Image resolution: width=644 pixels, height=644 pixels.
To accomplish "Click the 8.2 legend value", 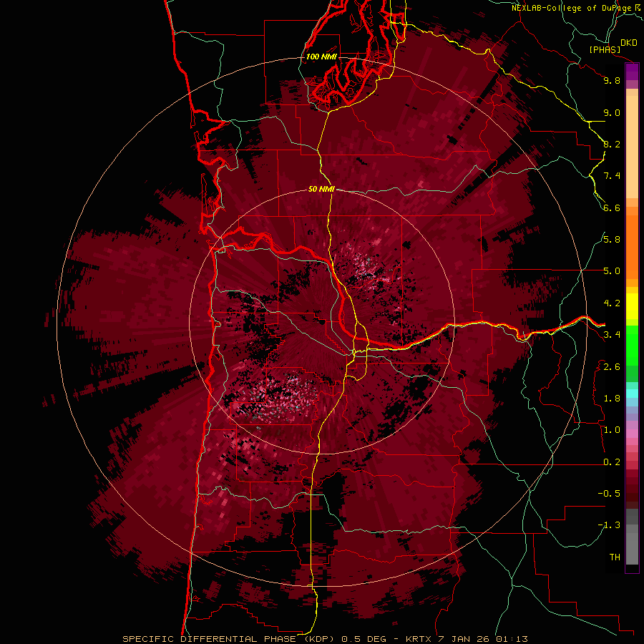I will tap(612, 144).
